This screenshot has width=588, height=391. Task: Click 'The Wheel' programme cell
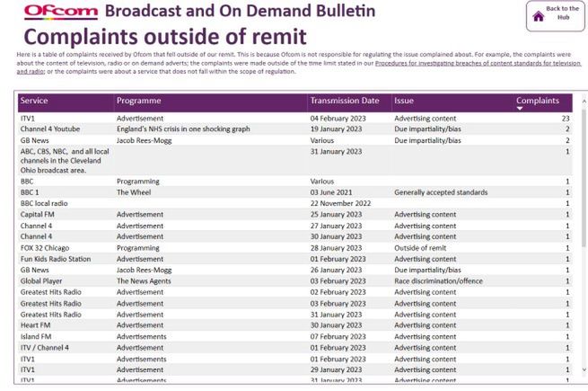(134, 192)
